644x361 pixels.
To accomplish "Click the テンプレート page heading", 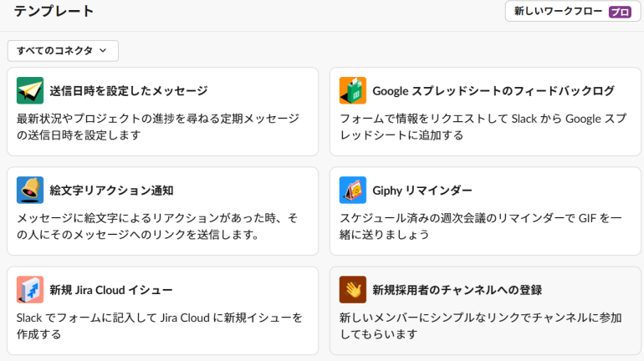I will click(x=54, y=12).
